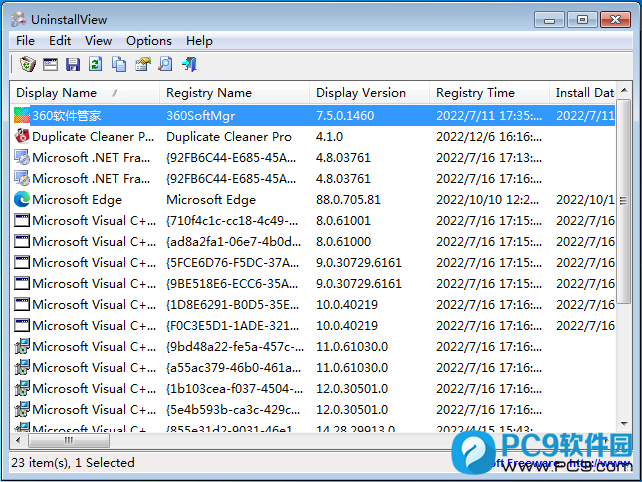Click registry name {1b103cea-f037-4504-...

pos(234,389)
